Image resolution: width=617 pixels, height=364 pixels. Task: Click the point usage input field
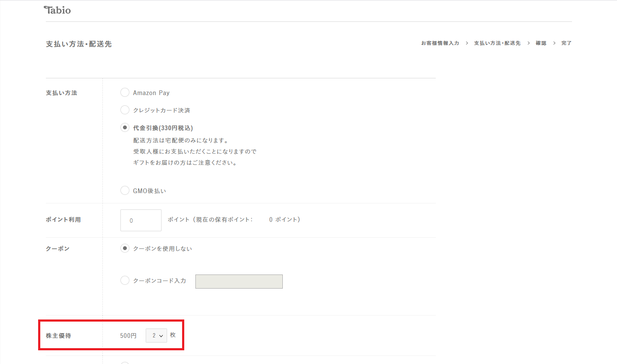141,220
